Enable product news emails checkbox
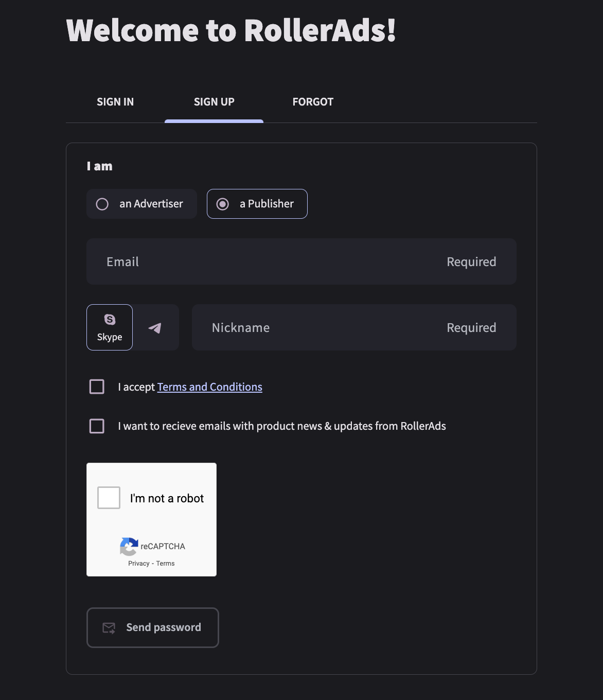The image size is (603, 700). [97, 426]
